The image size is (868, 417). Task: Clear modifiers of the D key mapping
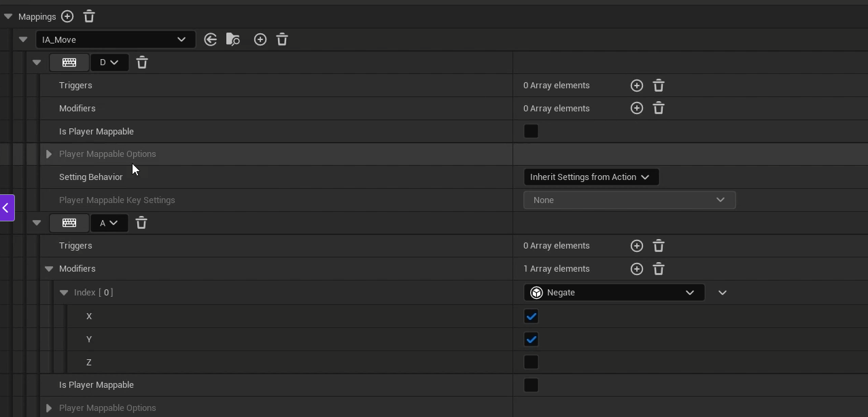tap(659, 108)
